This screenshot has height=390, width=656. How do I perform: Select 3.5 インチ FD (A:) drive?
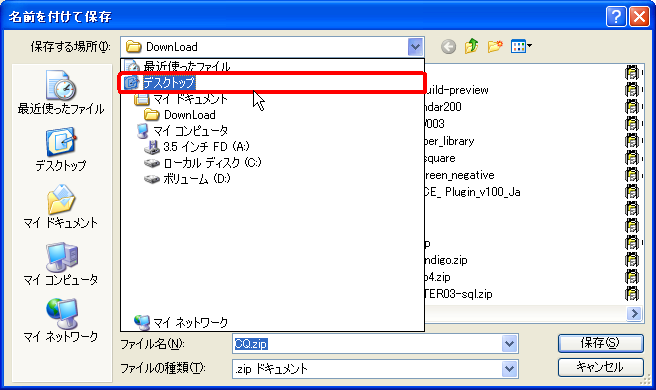(x=273, y=147)
